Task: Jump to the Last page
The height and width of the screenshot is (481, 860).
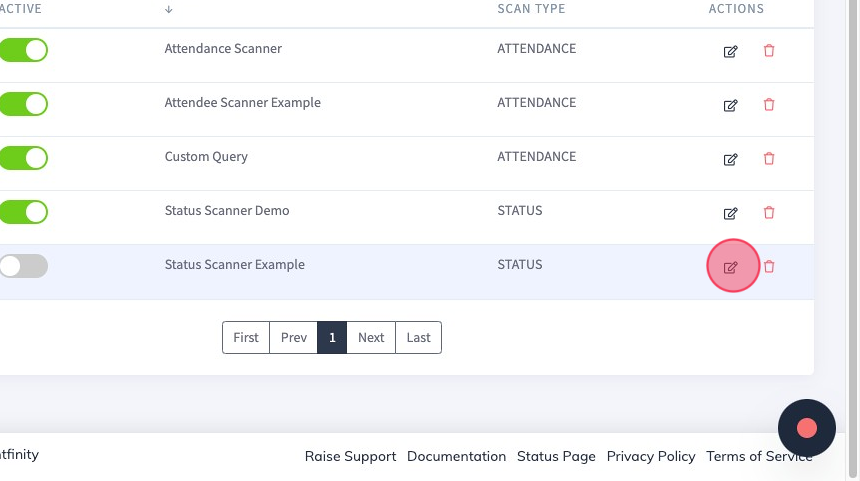Action: [x=418, y=337]
